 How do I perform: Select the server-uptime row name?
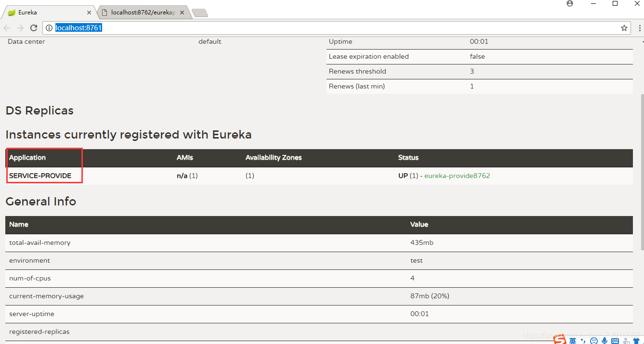pyautogui.click(x=32, y=314)
